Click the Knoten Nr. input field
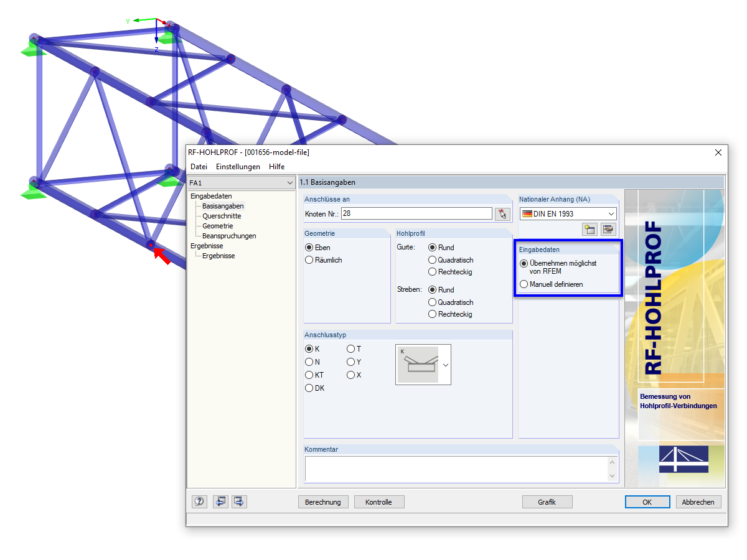This screenshot has height=560, width=747. click(x=418, y=214)
